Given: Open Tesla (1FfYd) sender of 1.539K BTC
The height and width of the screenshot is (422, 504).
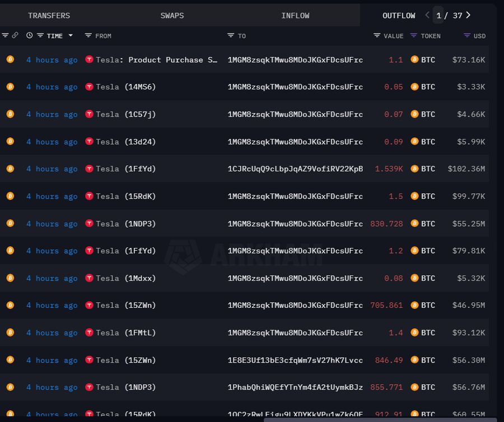Looking at the screenshot, I should point(126,168).
